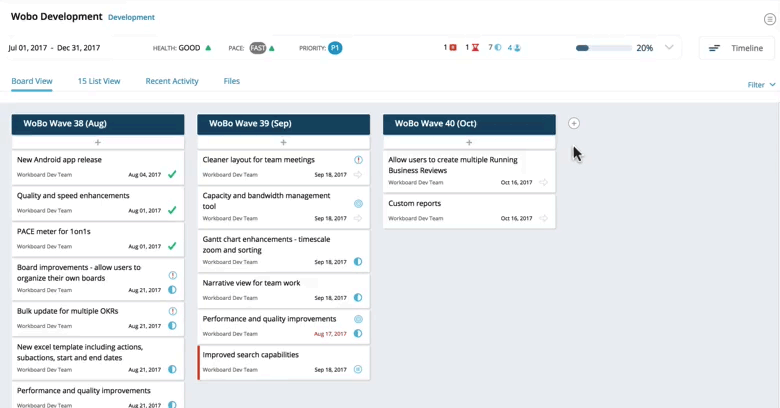
Task: Click the Jul 01, 2017 start date
Action: coord(28,48)
